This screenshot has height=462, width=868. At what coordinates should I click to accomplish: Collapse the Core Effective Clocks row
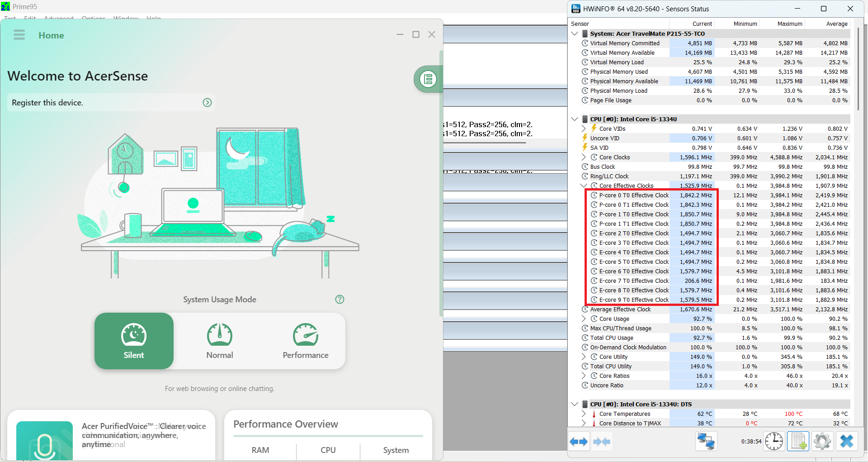pos(584,186)
